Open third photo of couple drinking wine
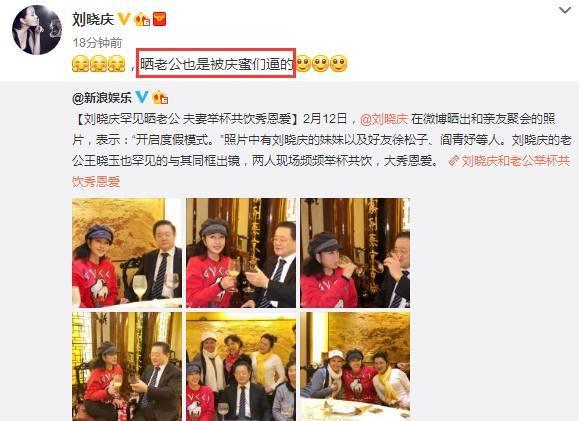The width and height of the screenshot is (579, 421). (x=355, y=253)
